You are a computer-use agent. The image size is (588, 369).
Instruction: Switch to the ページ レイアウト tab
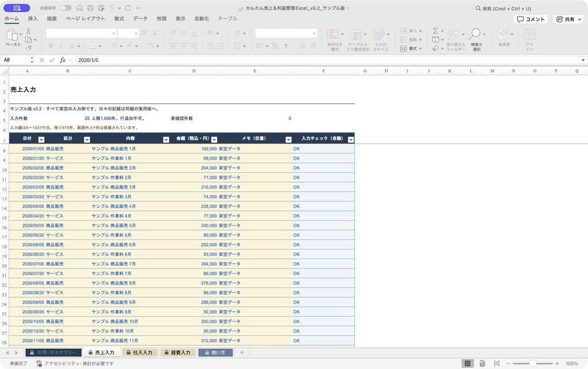(85, 18)
